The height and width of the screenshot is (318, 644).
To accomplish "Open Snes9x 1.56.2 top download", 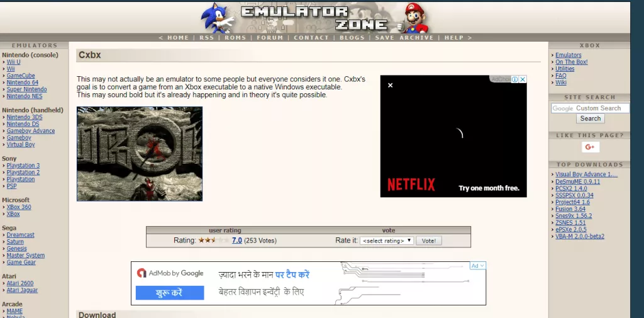I will tap(574, 215).
